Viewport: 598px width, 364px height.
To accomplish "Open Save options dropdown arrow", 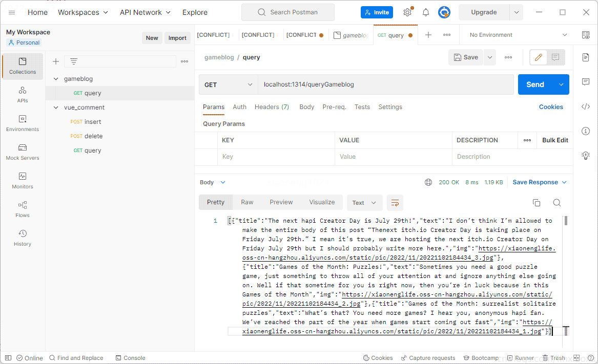I will [x=490, y=57].
